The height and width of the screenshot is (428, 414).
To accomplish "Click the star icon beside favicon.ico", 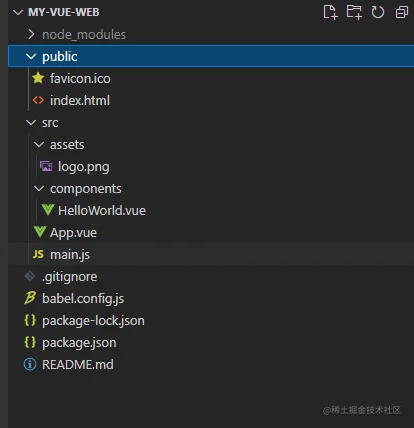I will (x=38, y=78).
